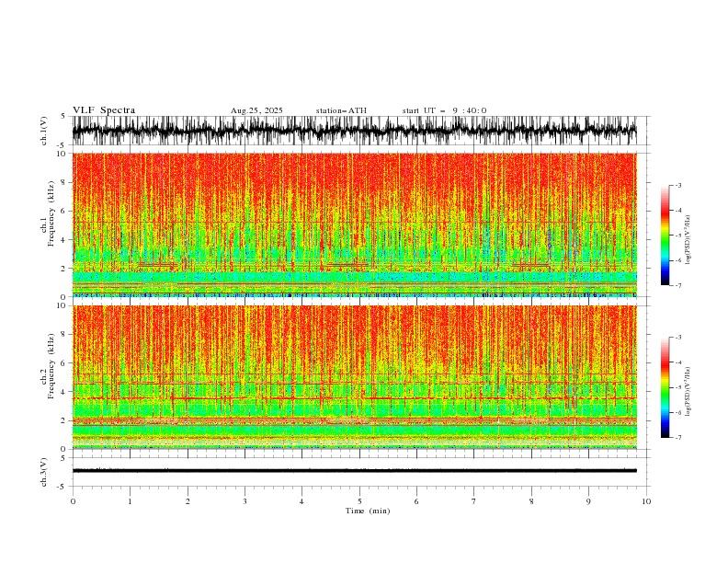
Task: Click time axis tick label "7"
Action: point(474,501)
